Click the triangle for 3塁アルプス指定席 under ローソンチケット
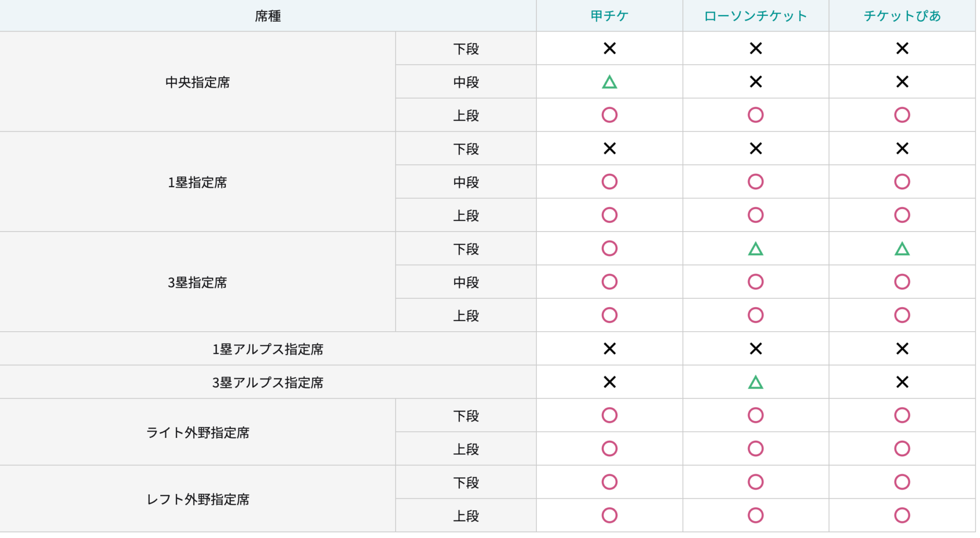Screen dimensions: 980x538 (755, 382)
